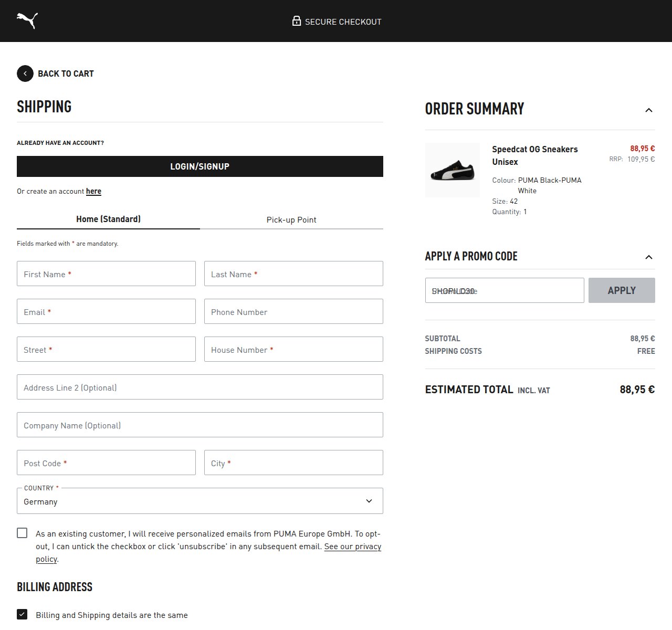Click the secure checkout lock icon
Viewport: 672px width, 630px height.
point(297,21)
